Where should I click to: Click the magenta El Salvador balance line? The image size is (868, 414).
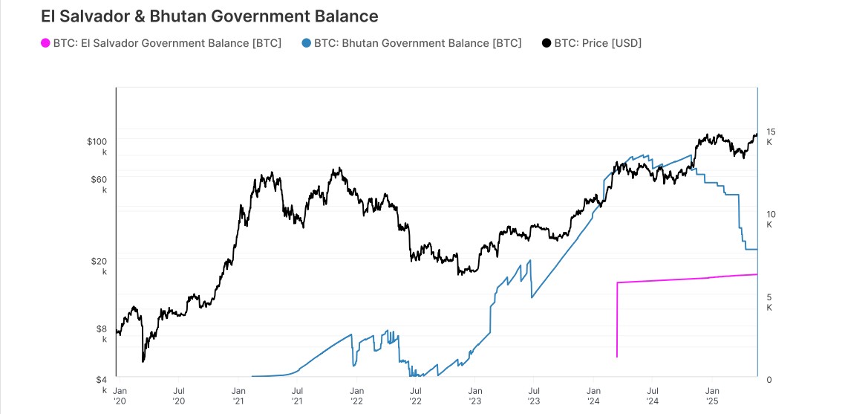[686, 279]
